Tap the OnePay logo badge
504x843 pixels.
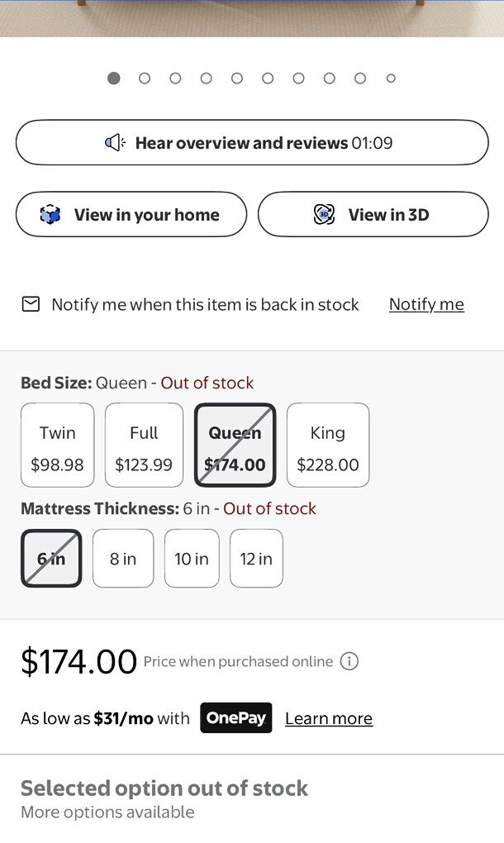click(235, 718)
